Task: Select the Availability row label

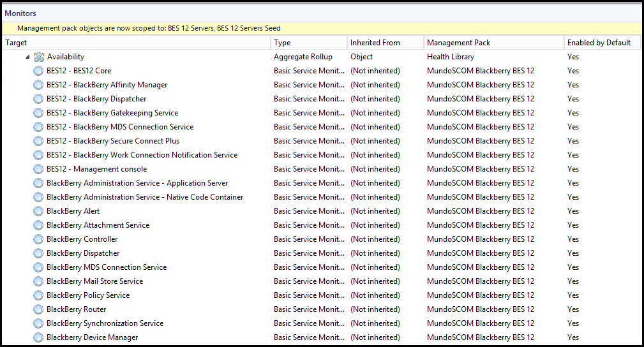Action: coord(66,57)
